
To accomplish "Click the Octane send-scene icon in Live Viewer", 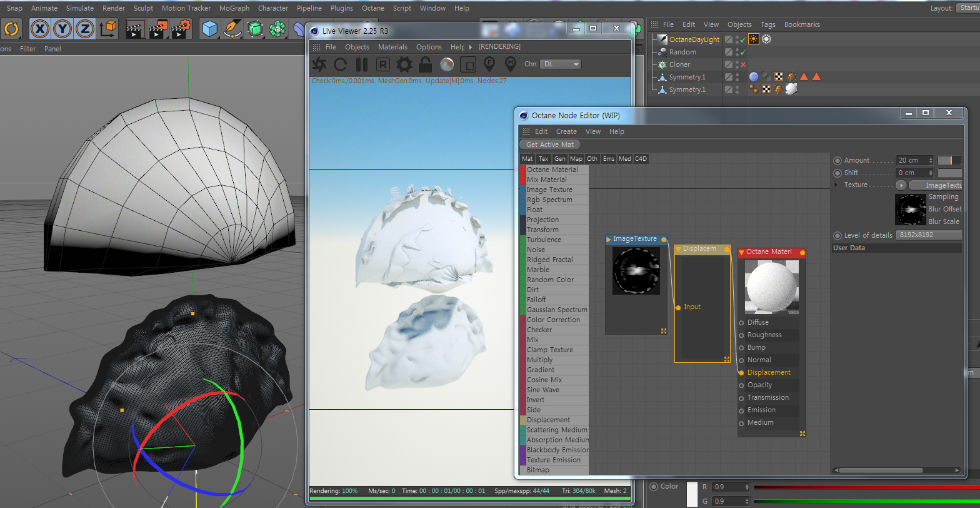I will coord(319,64).
